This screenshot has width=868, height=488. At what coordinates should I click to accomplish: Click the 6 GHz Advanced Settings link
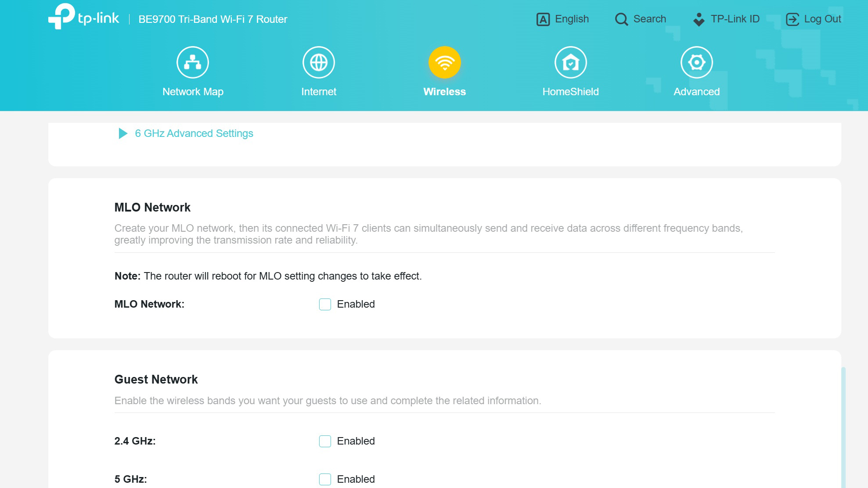194,133
